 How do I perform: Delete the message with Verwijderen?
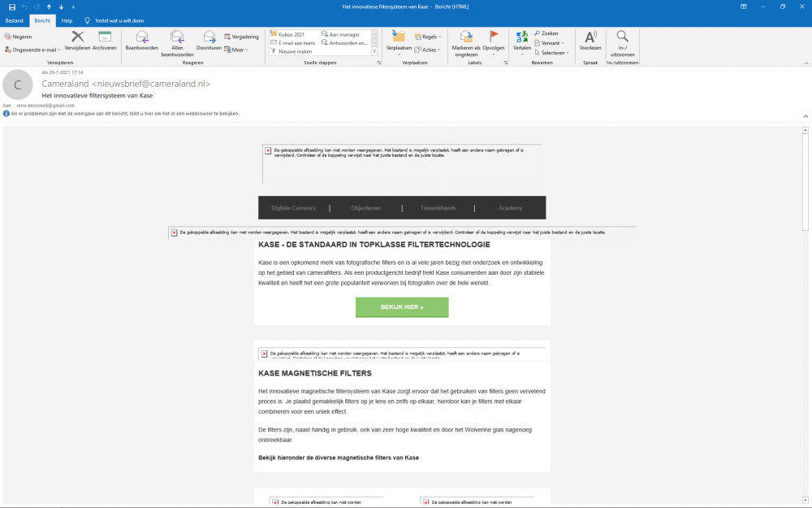[x=77, y=41]
